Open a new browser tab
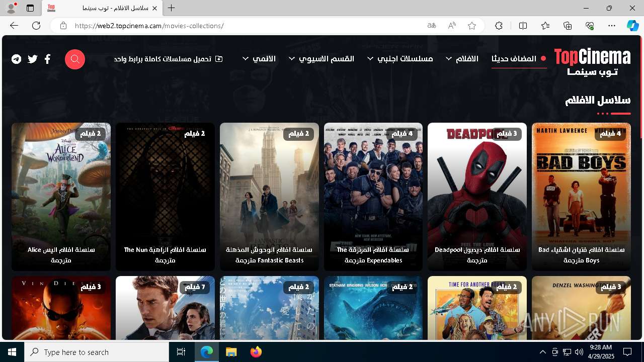Viewport: 644px width, 362px height. click(172, 8)
